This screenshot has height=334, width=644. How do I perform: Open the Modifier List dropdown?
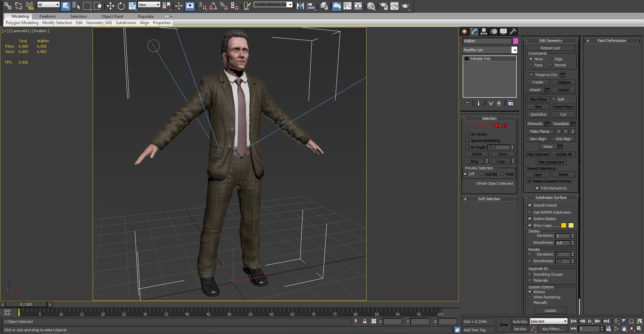514,50
